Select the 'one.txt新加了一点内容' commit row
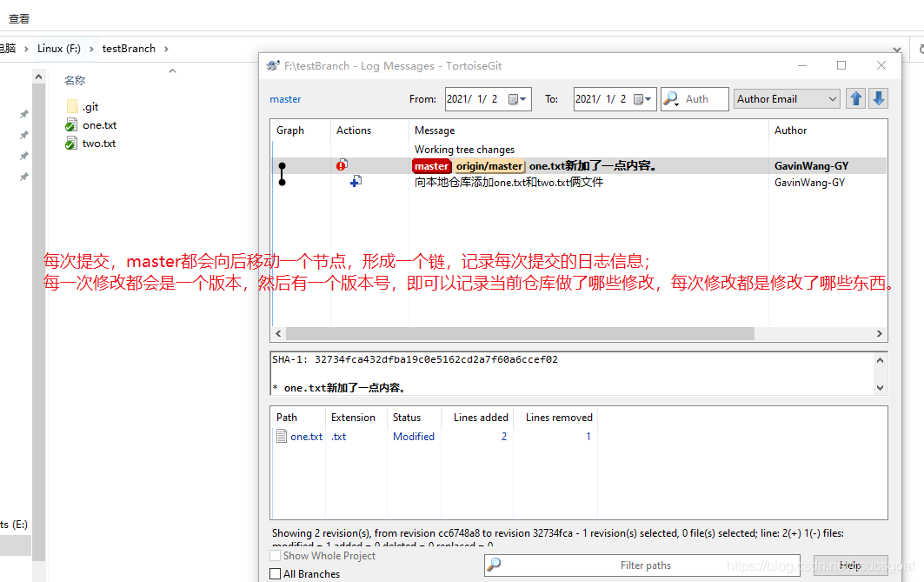 (579, 165)
